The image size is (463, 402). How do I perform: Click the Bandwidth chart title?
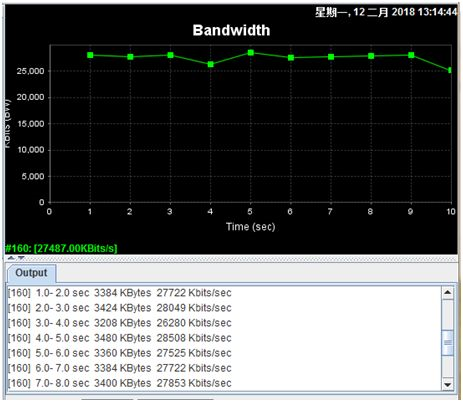231,30
